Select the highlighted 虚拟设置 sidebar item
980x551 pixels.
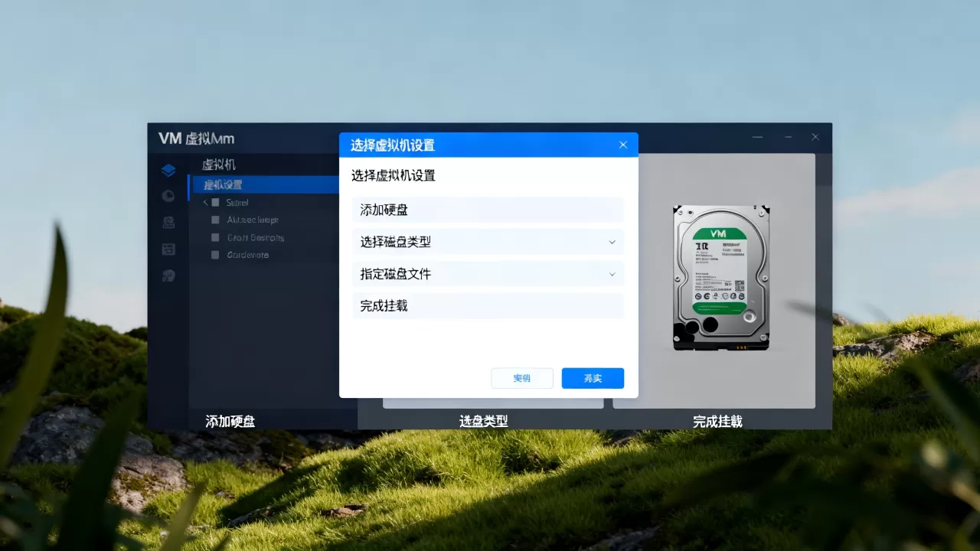pos(265,184)
